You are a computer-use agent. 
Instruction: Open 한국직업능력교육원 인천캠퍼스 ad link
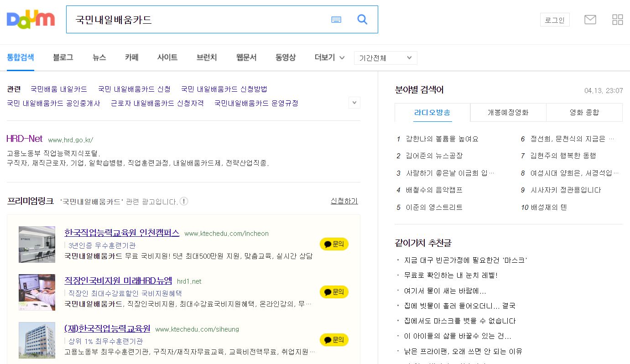point(122,233)
